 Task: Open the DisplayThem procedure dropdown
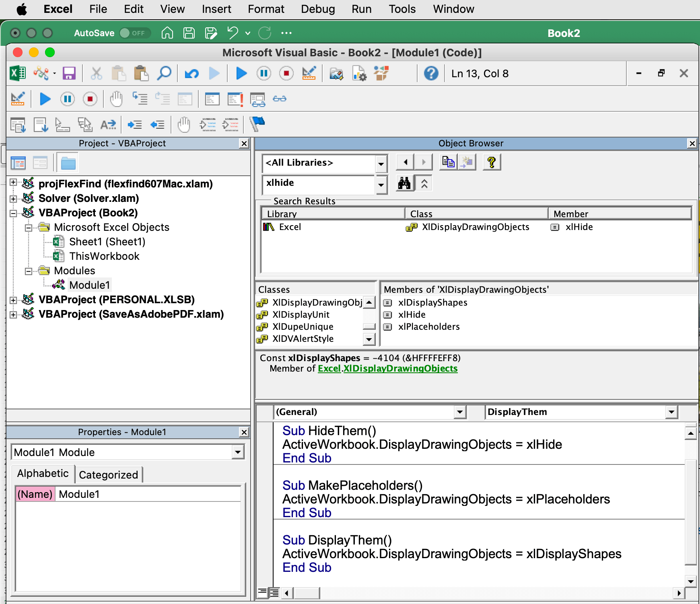point(671,412)
